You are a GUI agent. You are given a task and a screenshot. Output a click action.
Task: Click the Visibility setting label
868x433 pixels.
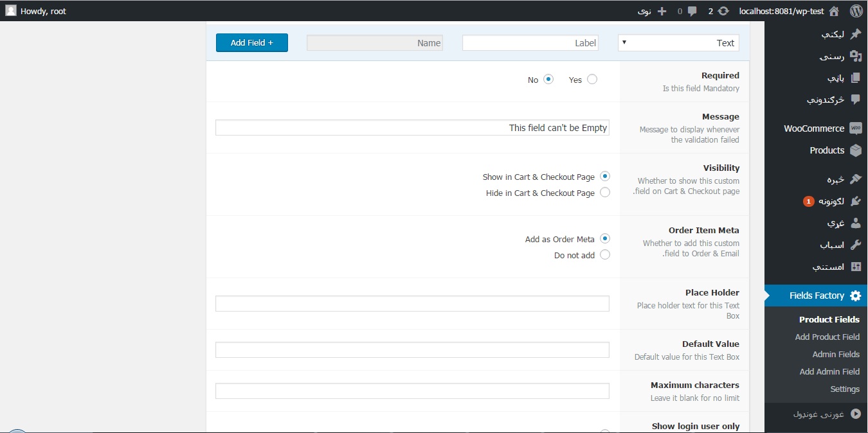(721, 168)
